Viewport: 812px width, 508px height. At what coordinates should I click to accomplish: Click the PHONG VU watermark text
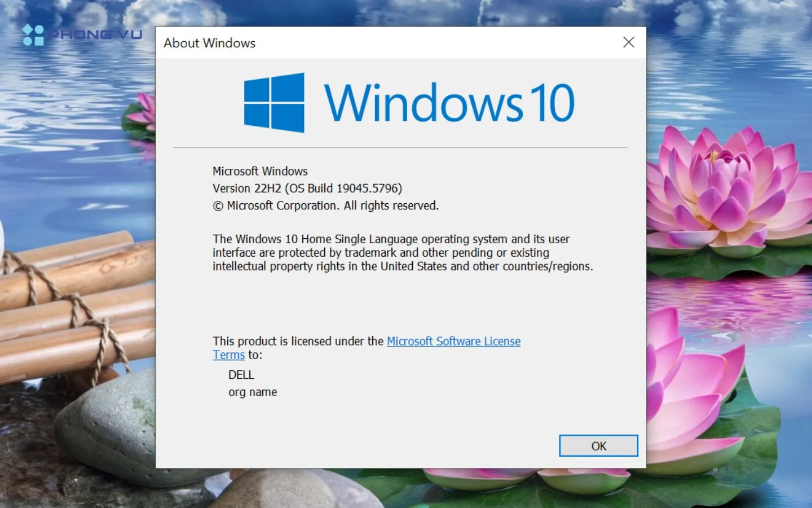[x=96, y=35]
